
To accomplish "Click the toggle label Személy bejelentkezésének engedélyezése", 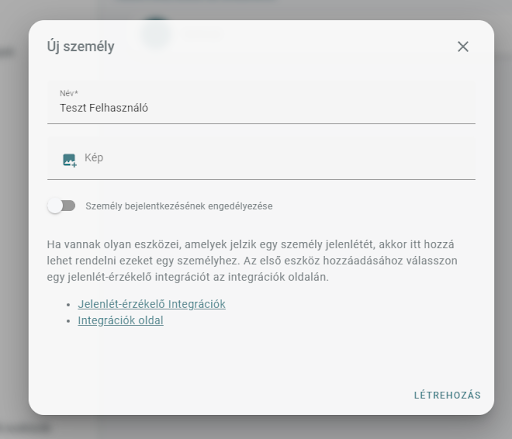I will pyautogui.click(x=179, y=206).
